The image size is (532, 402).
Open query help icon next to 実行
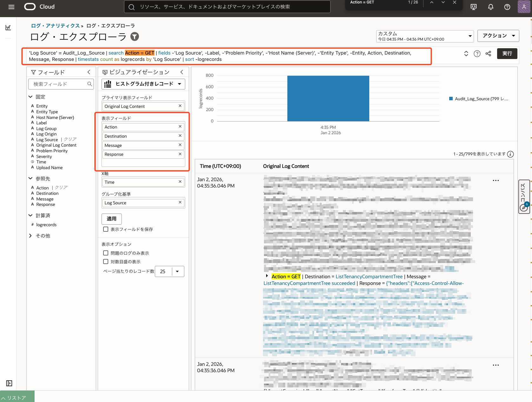[477, 54]
